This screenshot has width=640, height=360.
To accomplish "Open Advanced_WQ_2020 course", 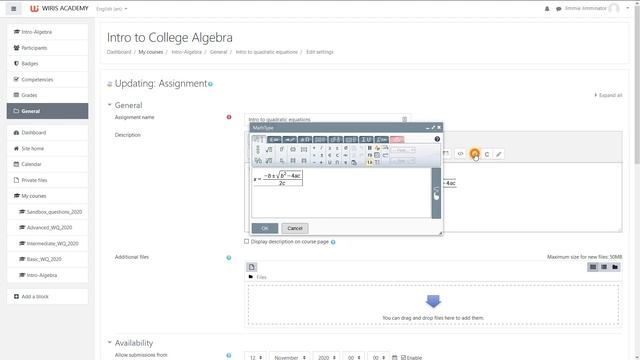I will tap(46, 227).
